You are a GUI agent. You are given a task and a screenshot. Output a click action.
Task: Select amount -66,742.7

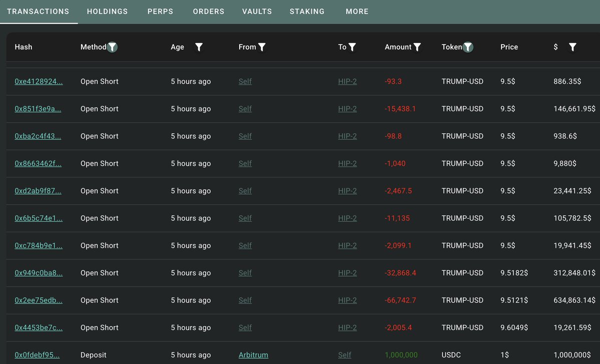[x=400, y=300]
